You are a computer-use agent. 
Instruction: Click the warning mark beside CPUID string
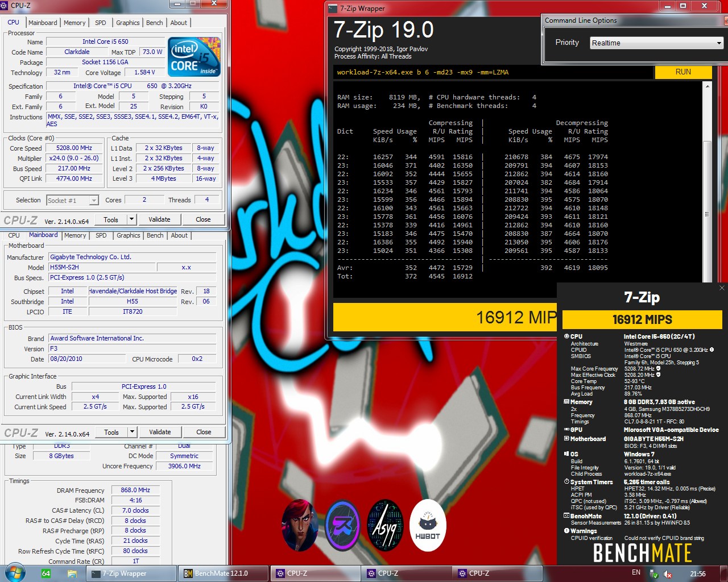point(711,350)
